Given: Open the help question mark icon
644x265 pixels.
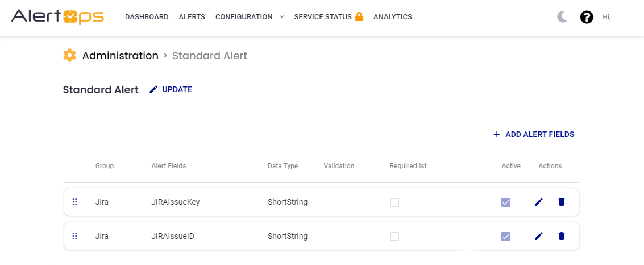Looking at the screenshot, I should tap(587, 17).
